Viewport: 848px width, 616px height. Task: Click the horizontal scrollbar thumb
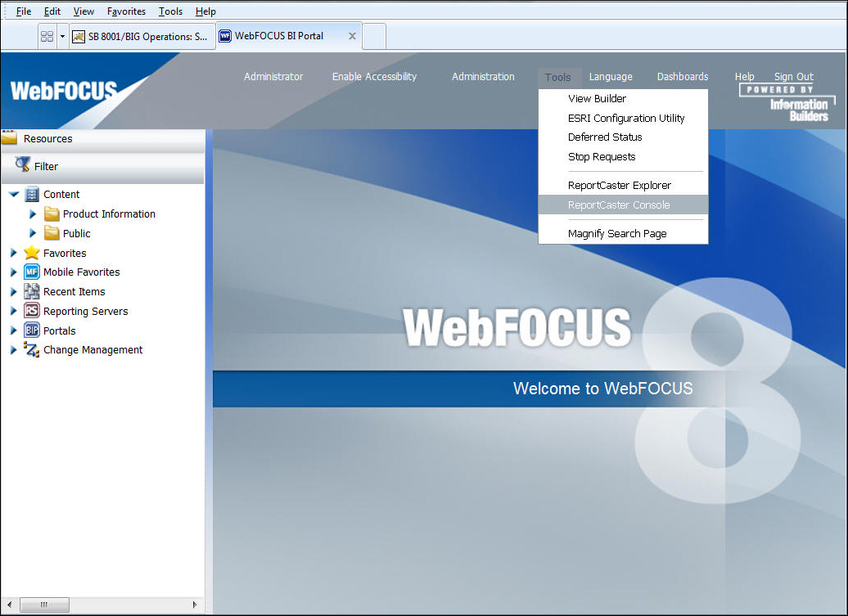44,605
